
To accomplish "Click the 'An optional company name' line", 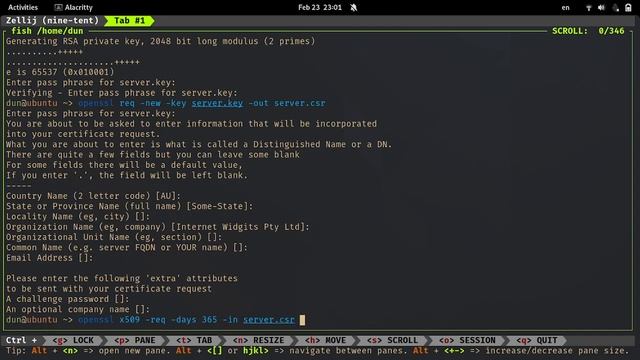I will click(78, 309).
